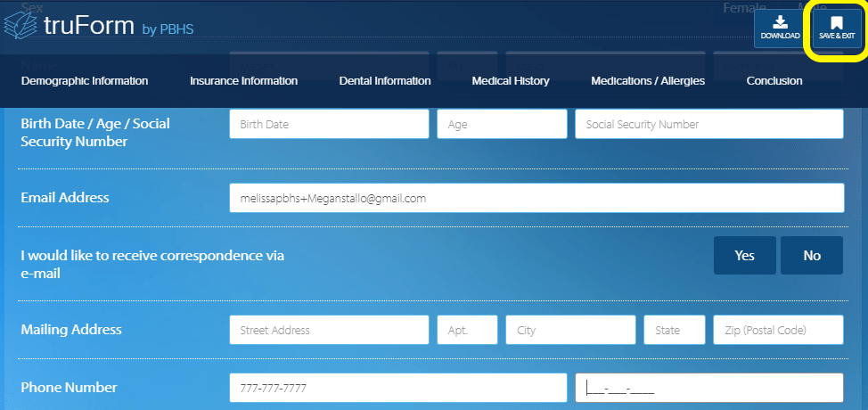868x410 pixels.
Task: Click the Download button
Action: point(780,29)
